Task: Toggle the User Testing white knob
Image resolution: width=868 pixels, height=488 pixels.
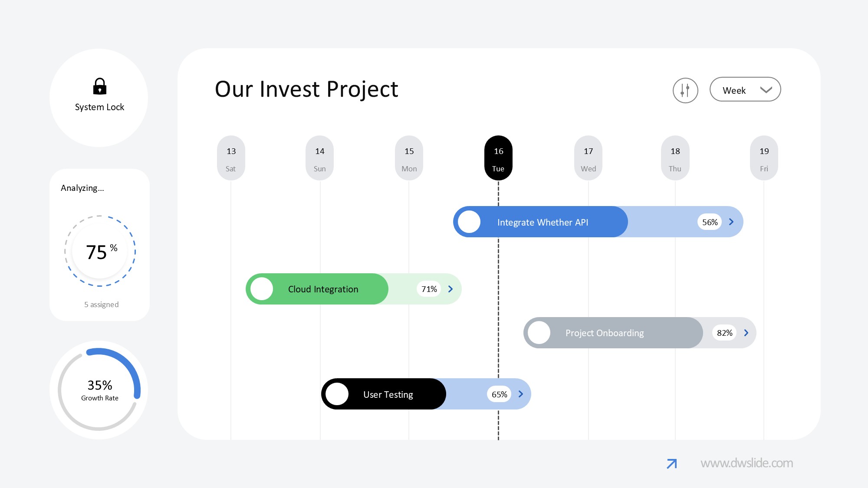Action: click(x=337, y=394)
